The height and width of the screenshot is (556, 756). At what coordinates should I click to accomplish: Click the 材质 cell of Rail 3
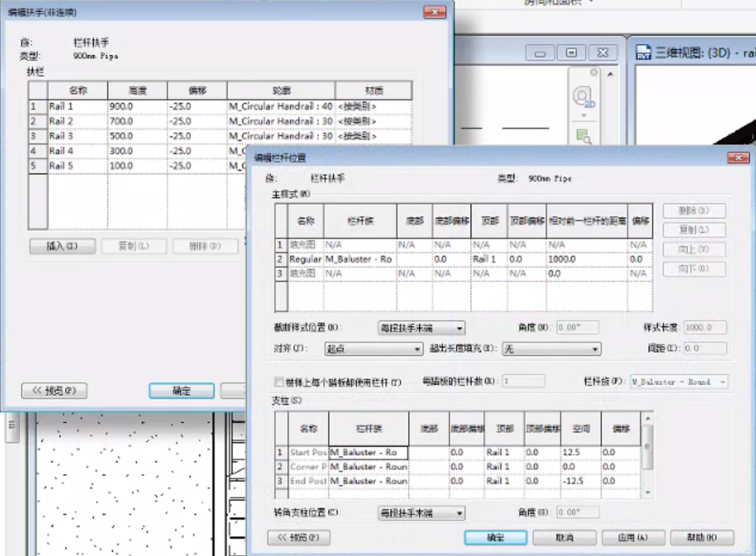point(374,136)
